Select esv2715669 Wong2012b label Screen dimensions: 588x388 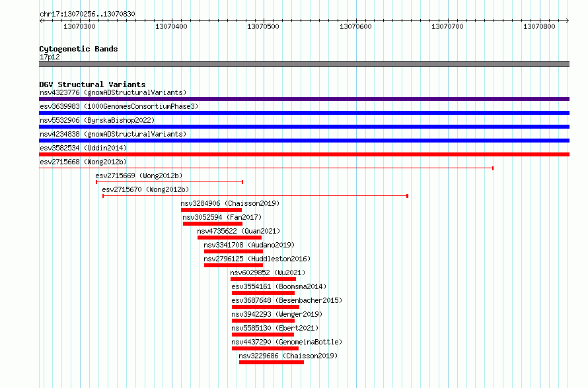pyautogui.click(x=139, y=176)
